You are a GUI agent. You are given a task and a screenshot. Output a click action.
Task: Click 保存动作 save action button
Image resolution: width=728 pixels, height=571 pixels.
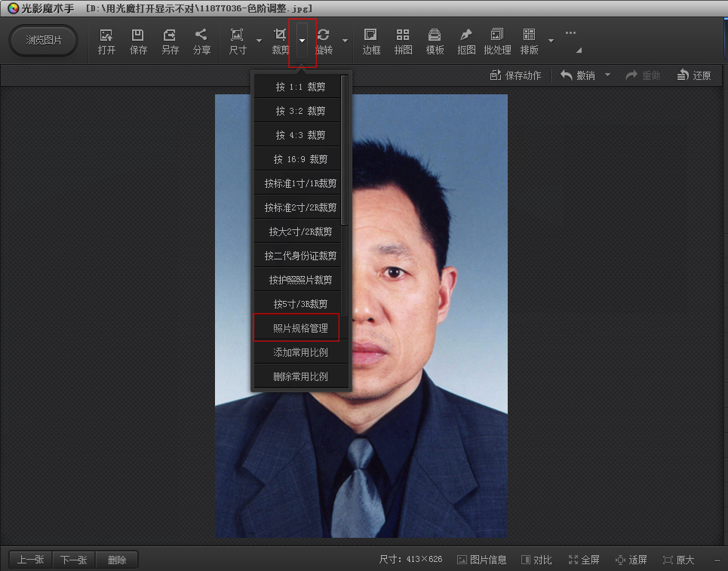515,75
